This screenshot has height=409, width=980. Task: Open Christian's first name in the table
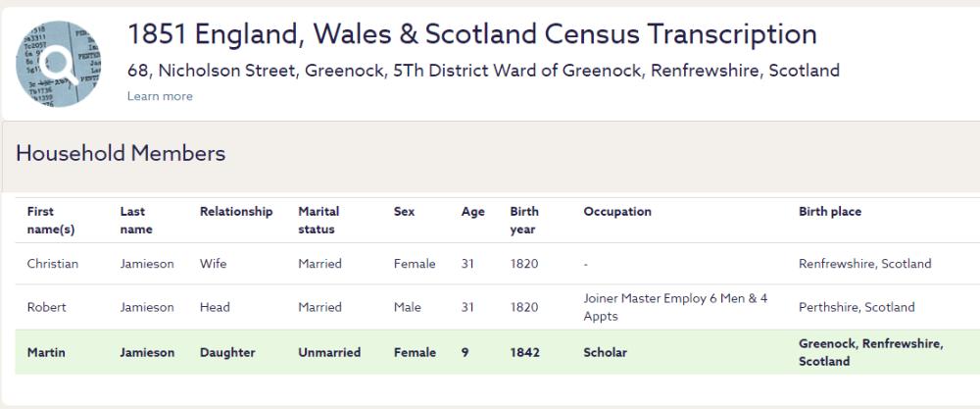coord(53,264)
